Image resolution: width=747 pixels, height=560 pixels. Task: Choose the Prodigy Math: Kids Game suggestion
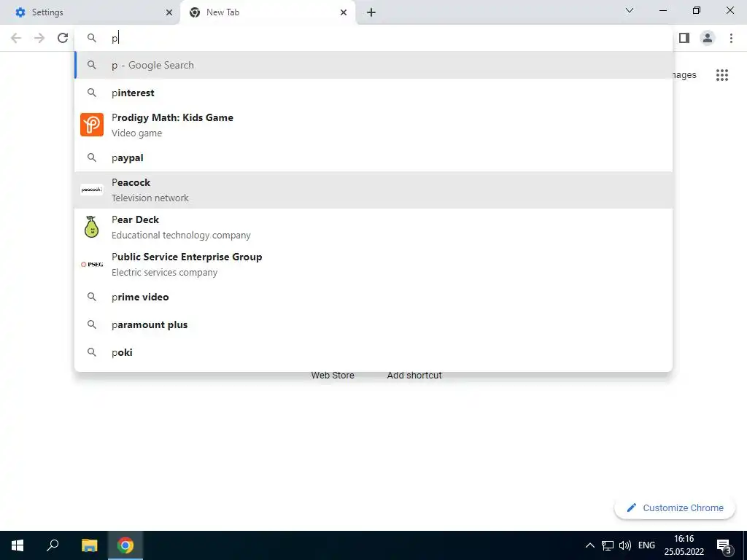[373, 125]
